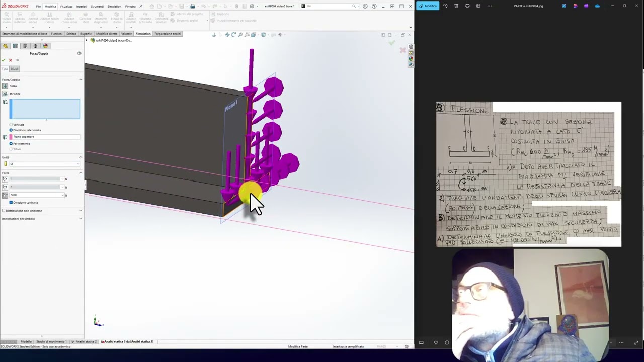Open the SI units dropdown
Image resolution: width=644 pixels, height=362 pixels.
click(x=45, y=164)
